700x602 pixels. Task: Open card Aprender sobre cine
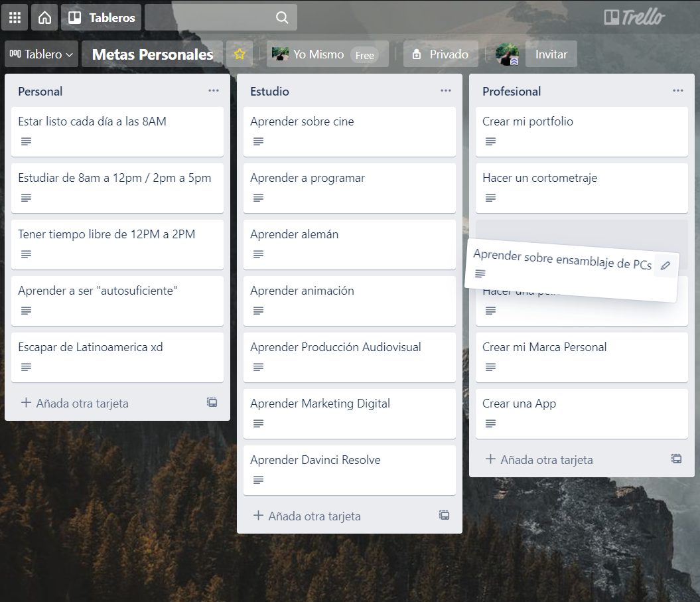[350, 131]
